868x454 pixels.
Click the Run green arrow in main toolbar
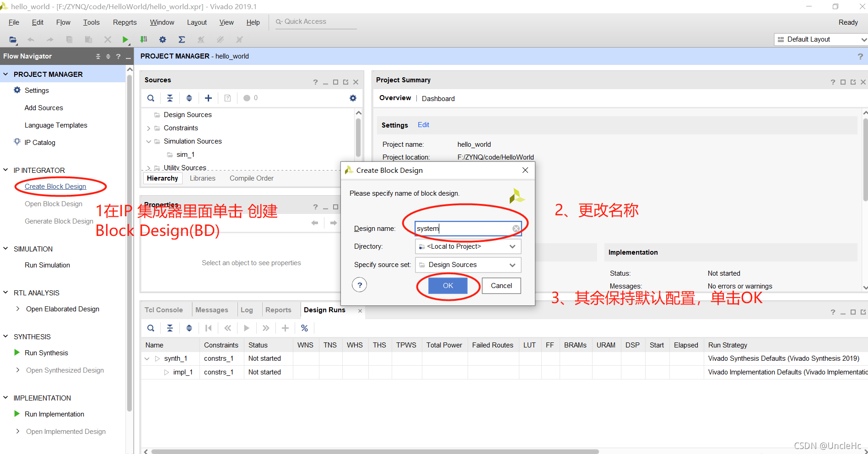tap(125, 40)
